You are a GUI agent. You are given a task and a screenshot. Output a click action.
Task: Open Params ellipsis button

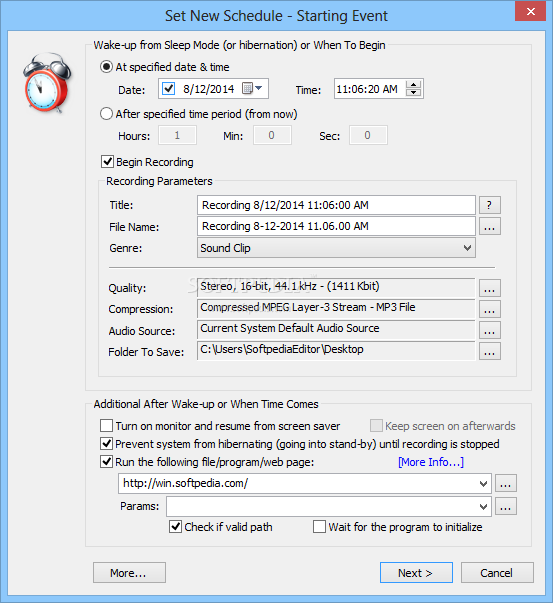click(x=505, y=506)
